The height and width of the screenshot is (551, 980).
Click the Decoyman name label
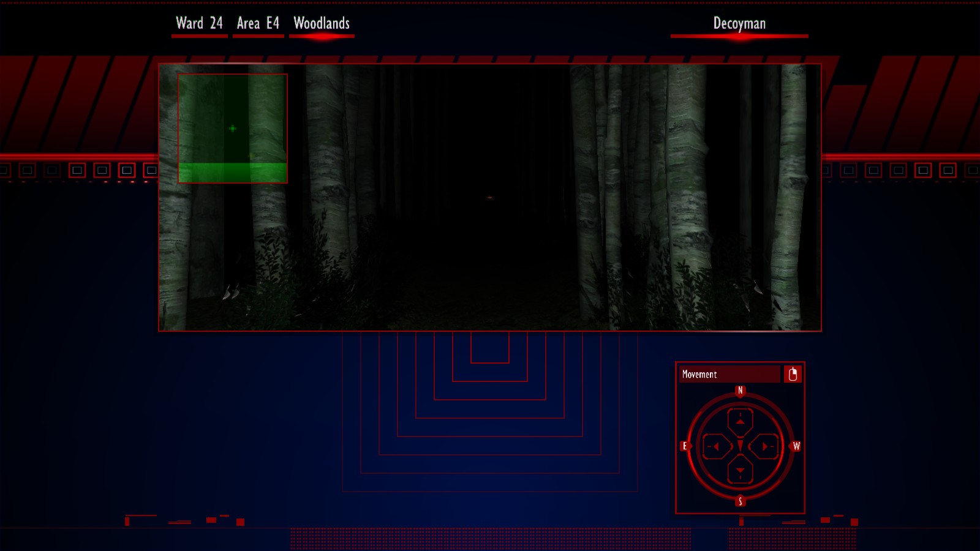coord(739,24)
